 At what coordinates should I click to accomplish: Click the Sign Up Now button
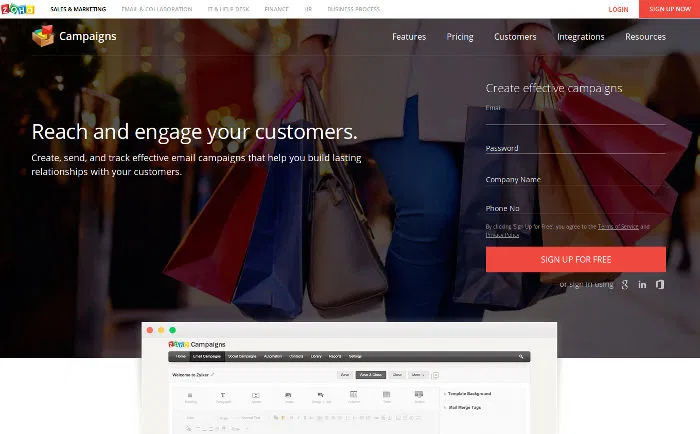coord(670,9)
